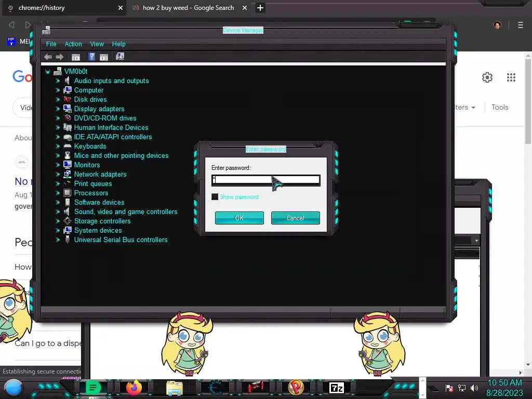Expand the Print queues category
532x399 pixels.
[57, 183]
